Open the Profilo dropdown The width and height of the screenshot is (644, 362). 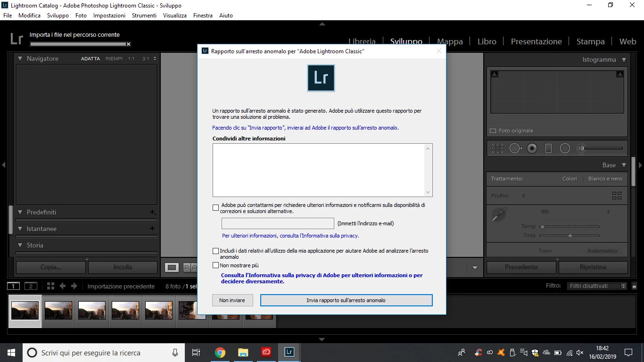coord(523,196)
